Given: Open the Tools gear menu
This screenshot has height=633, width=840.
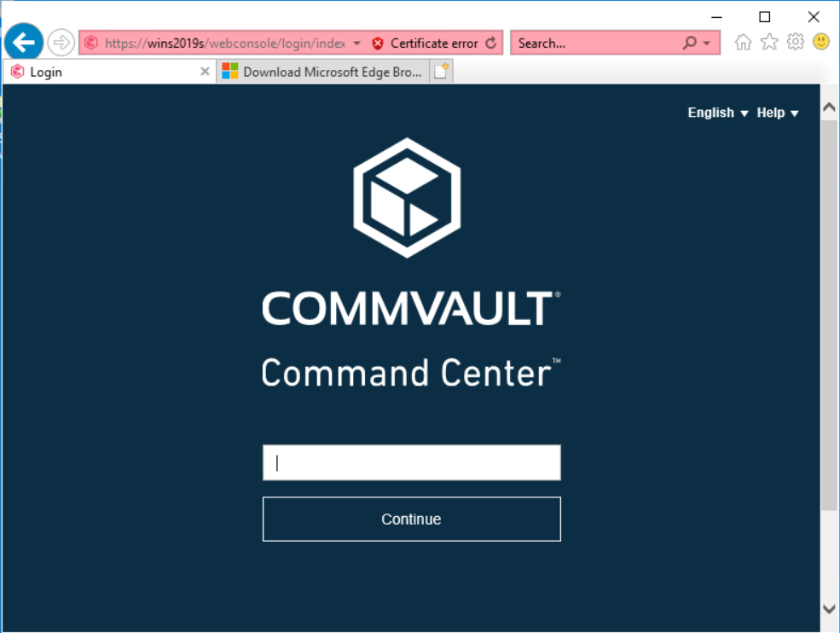Looking at the screenshot, I should (x=796, y=42).
